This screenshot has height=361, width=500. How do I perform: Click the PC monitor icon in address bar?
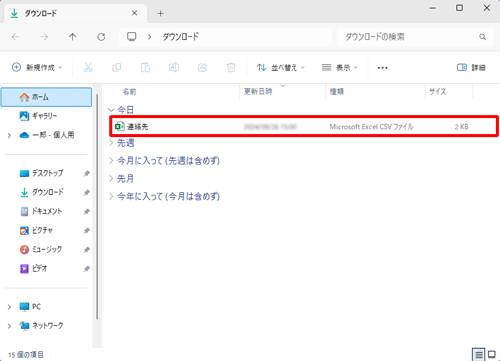(x=132, y=36)
